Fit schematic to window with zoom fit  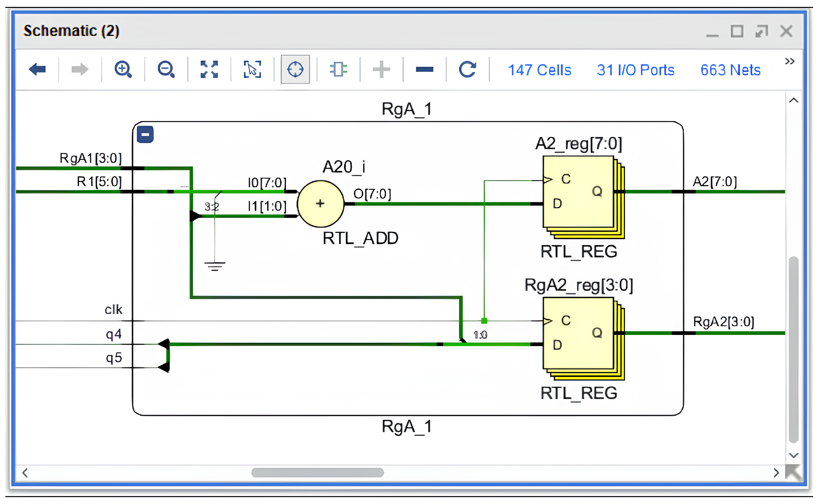[x=209, y=69]
